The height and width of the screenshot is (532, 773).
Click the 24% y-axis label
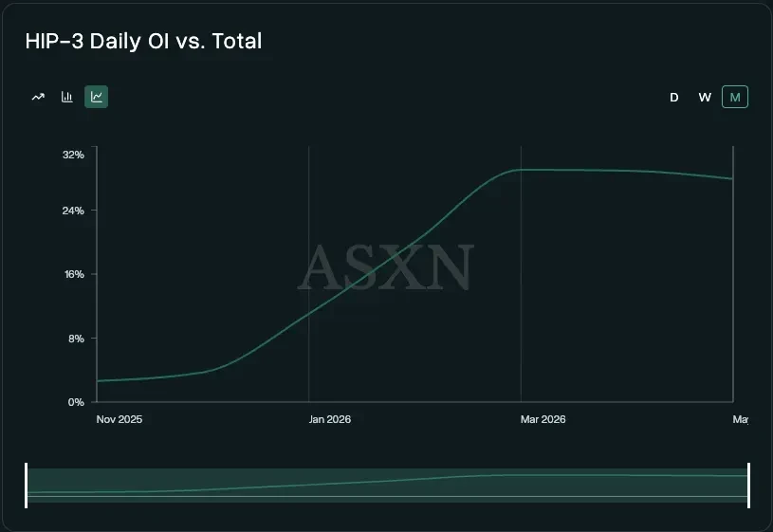coord(73,211)
